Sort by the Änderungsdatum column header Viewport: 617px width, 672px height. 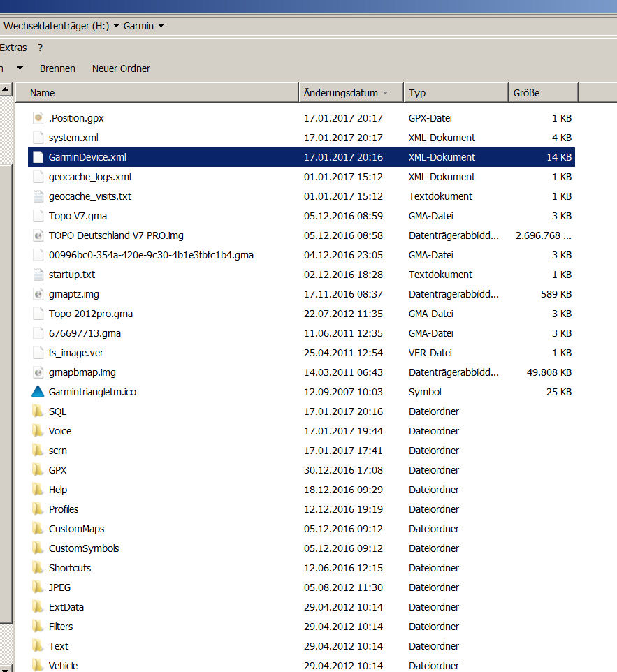tap(342, 93)
